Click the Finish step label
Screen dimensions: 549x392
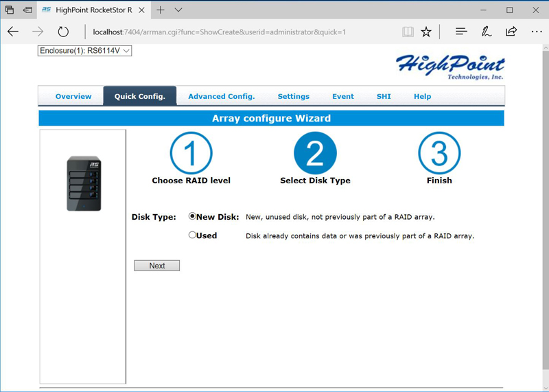tap(439, 181)
